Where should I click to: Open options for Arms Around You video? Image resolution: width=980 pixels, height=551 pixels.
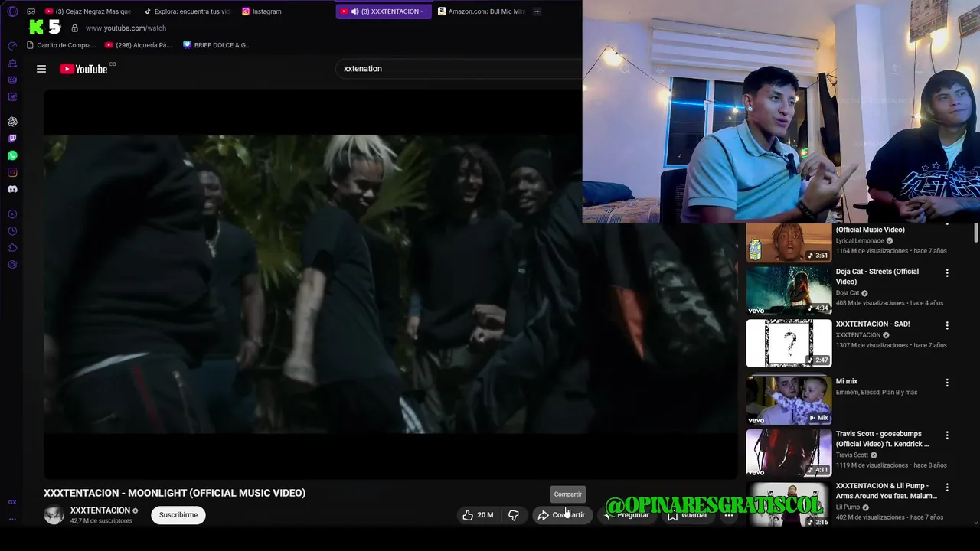(x=947, y=487)
